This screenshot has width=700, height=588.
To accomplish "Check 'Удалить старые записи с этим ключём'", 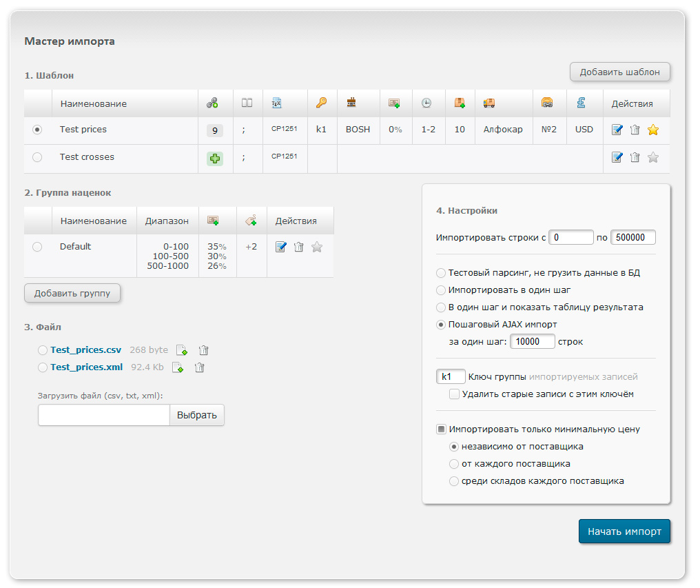I will tap(454, 394).
